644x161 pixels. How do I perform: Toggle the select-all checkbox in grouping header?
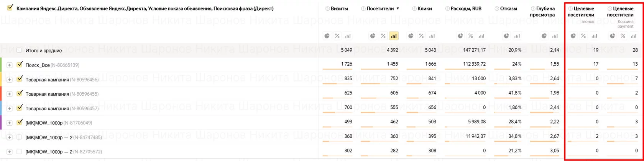click(x=10, y=8)
